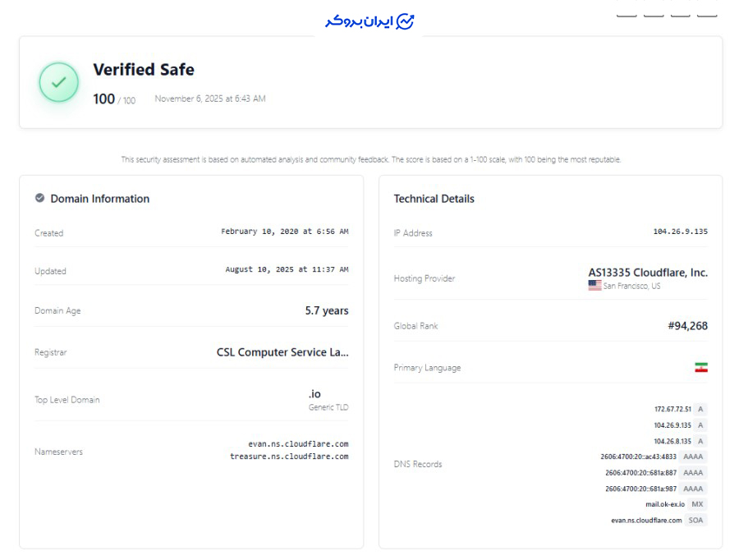
Task: Click the AS13335 Cloudflare, Inc. hosting provider
Action: tap(647, 273)
